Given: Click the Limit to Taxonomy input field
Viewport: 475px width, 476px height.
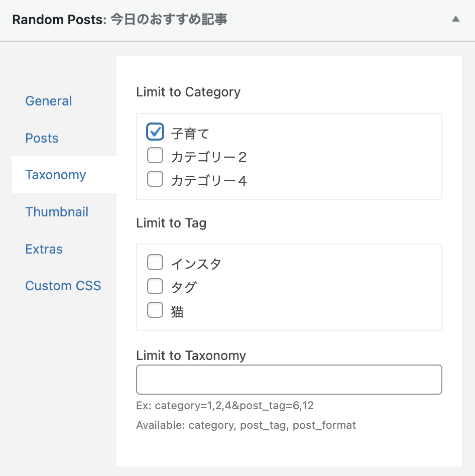Looking at the screenshot, I should point(289,379).
